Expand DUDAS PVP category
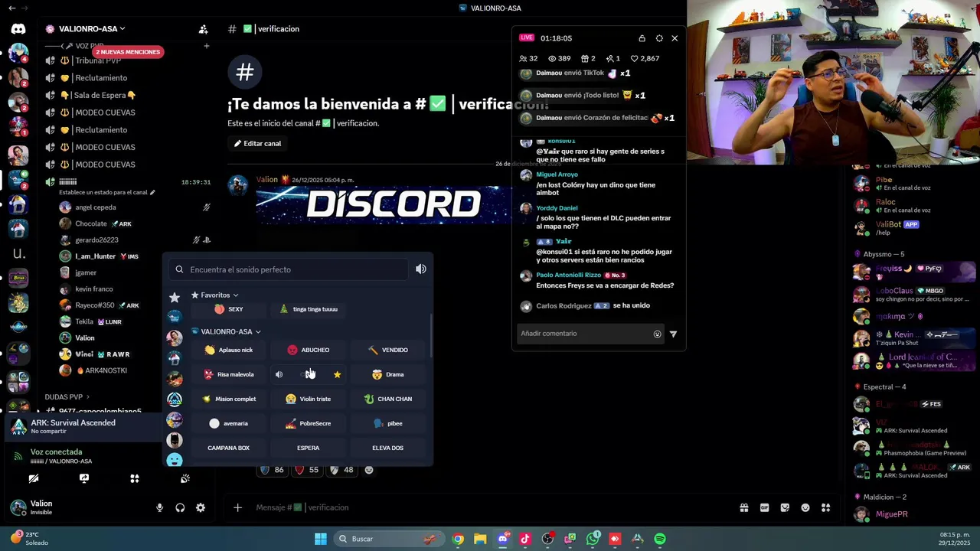This screenshot has width=980, height=551. pyautogui.click(x=67, y=397)
